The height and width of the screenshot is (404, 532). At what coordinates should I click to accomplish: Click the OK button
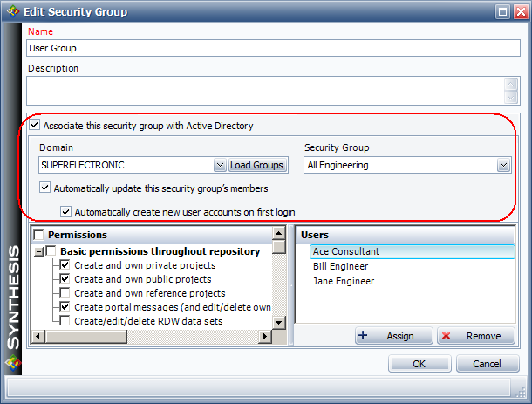tap(419, 364)
